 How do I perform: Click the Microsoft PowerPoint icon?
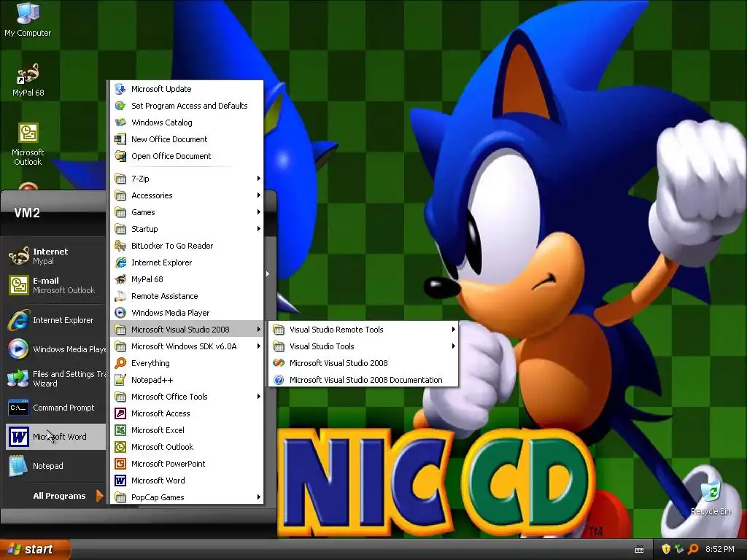click(120, 464)
